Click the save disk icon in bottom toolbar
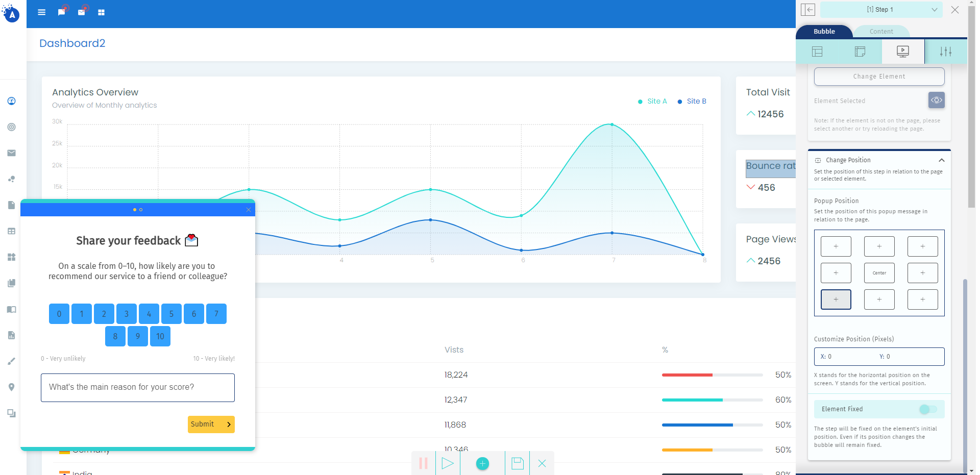 (518, 463)
